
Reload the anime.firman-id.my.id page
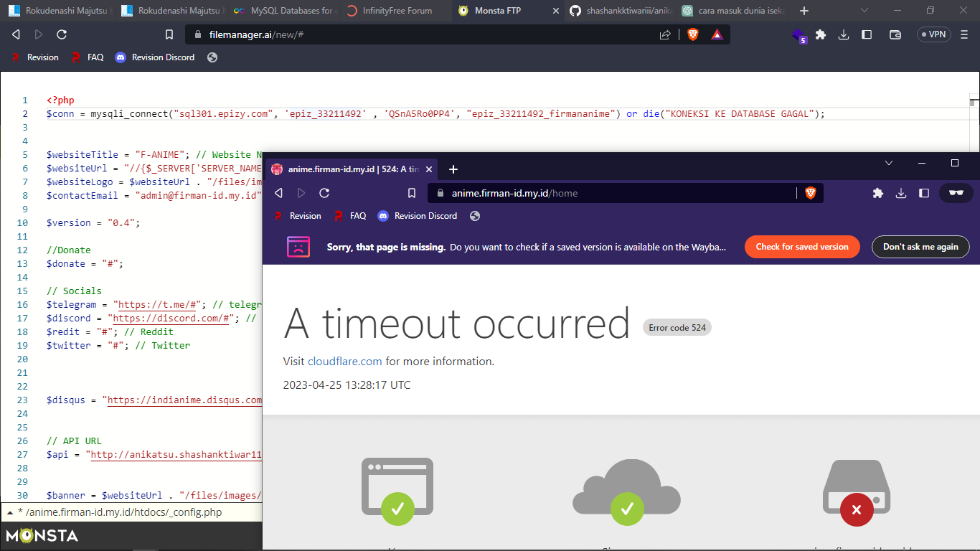[324, 193]
